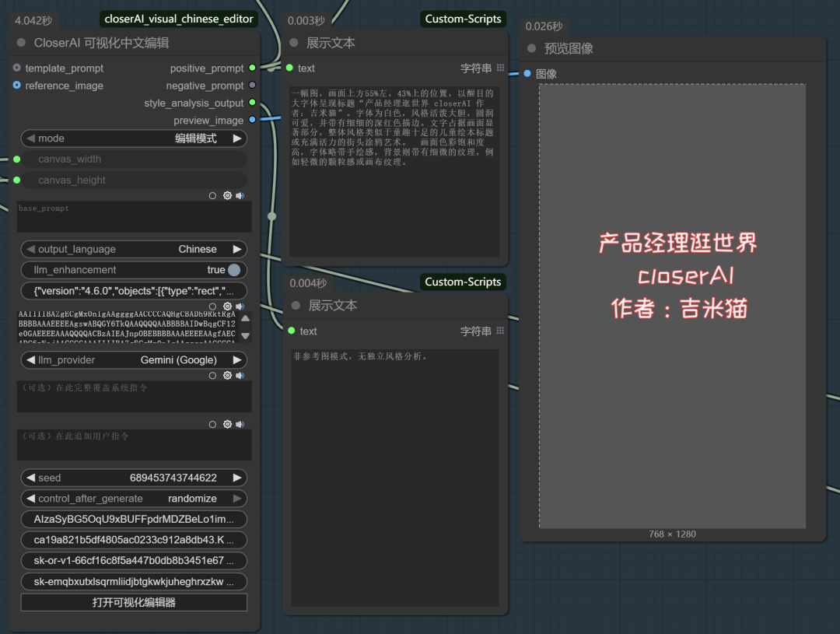Click the gear icon above the 追加用户指令 field

227,424
